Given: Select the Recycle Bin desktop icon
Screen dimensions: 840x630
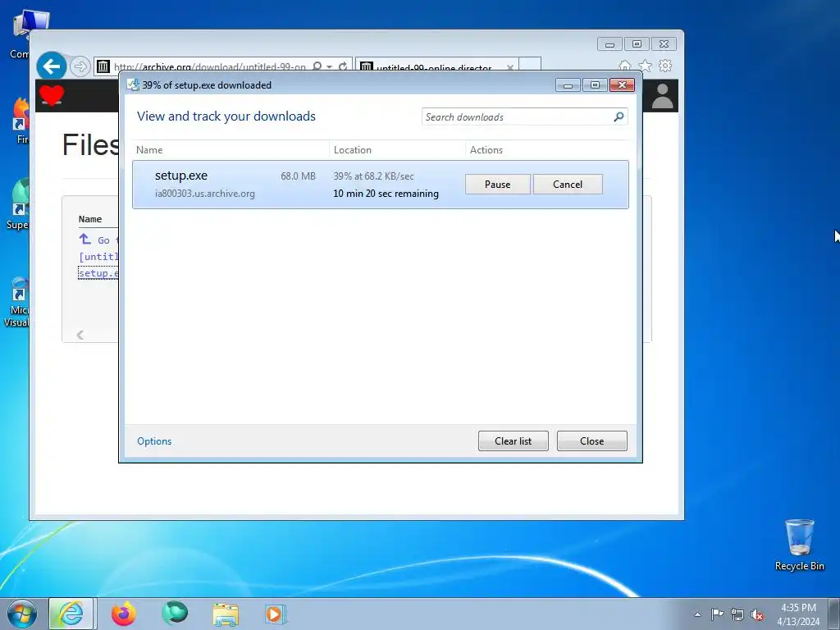Looking at the screenshot, I should click(799, 545).
